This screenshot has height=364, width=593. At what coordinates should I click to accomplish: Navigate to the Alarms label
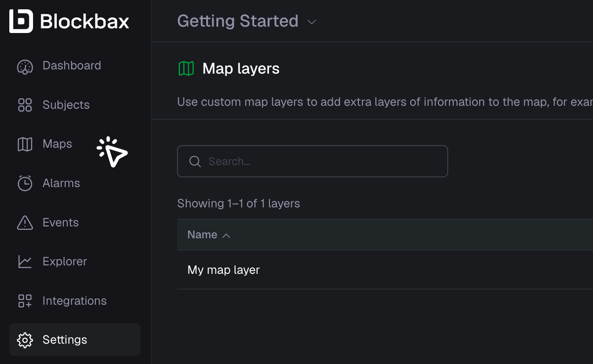click(61, 183)
